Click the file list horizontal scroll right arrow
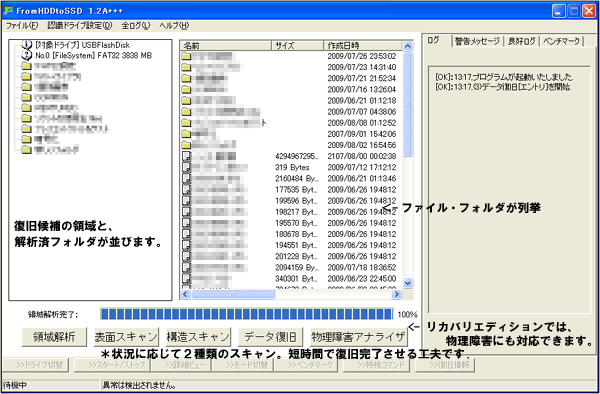This screenshot has width=600, height=394. (x=396, y=294)
